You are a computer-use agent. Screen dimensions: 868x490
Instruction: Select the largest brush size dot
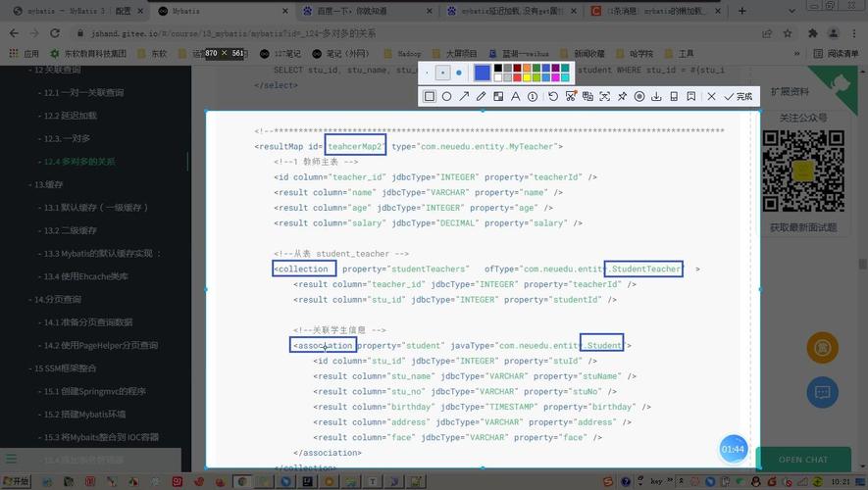coord(458,73)
